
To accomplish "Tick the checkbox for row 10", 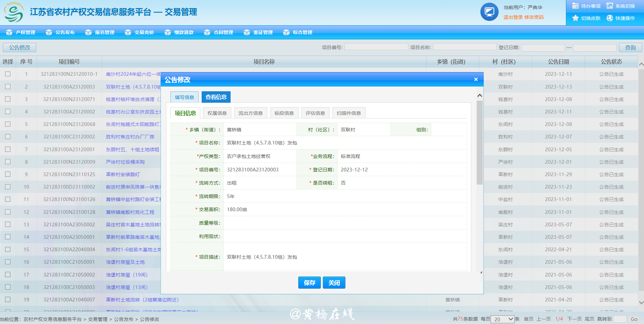I will 8,187.
